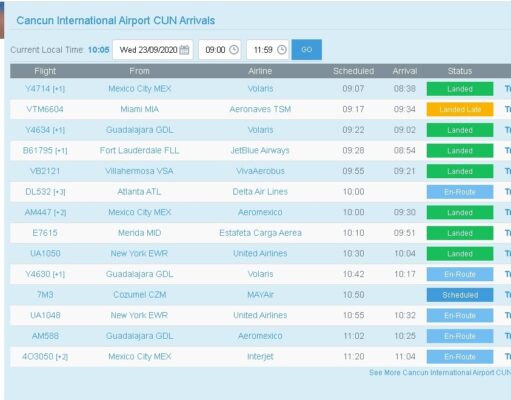Click the Arrival column header
The width and height of the screenshot is (511, 400).
pyautogui.click(x=405, y=71)
